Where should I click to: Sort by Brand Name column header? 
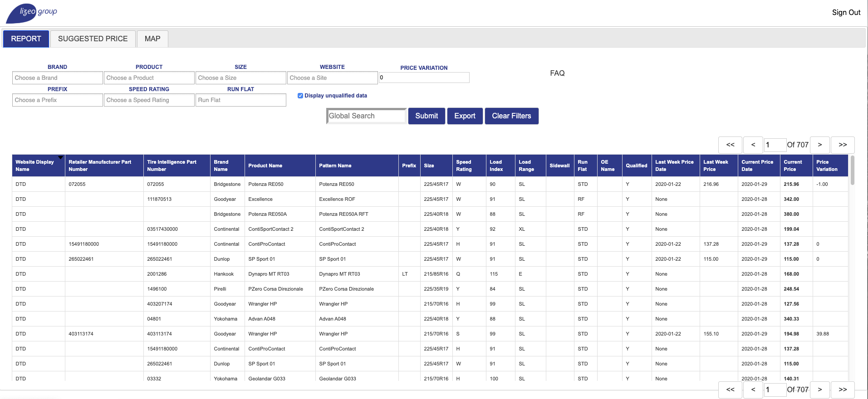coord(227,165)
